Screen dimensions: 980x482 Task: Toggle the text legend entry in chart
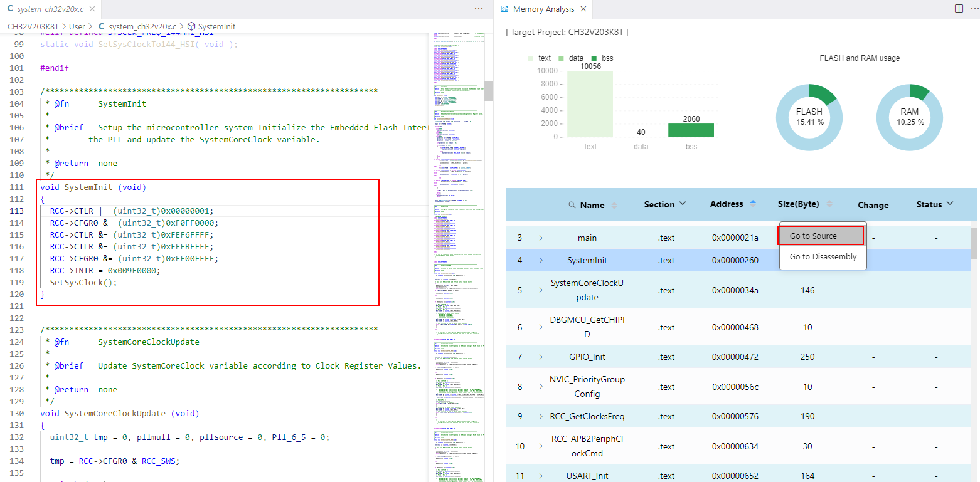[x=539, y=58]
